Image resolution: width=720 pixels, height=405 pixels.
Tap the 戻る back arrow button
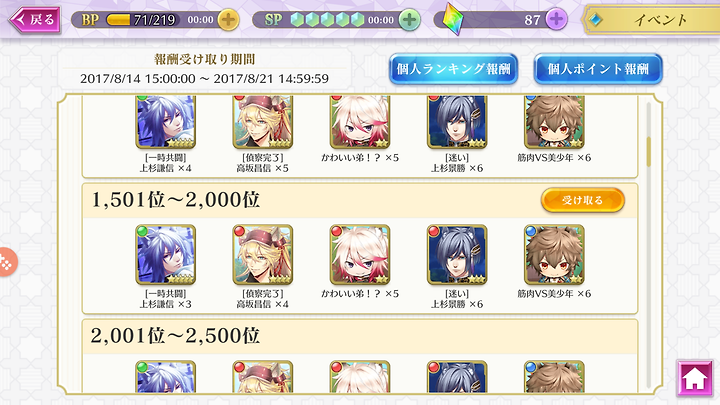[34, 20]
